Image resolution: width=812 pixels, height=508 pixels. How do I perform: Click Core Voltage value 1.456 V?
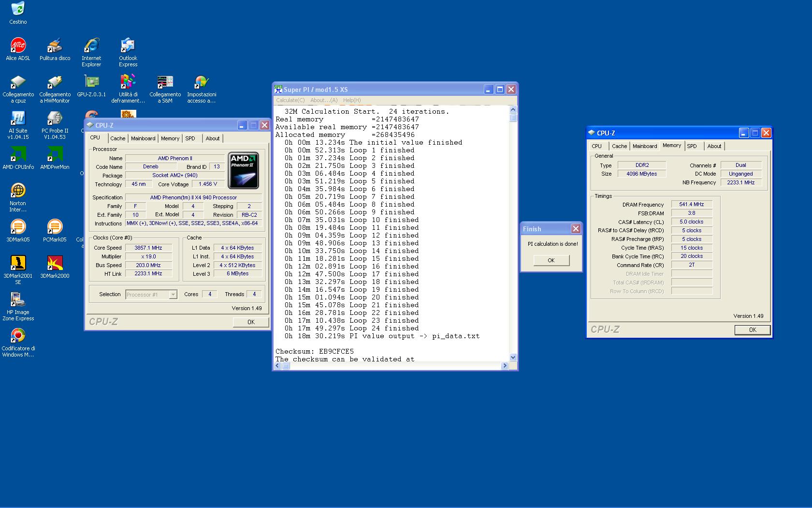coord(208,184)
